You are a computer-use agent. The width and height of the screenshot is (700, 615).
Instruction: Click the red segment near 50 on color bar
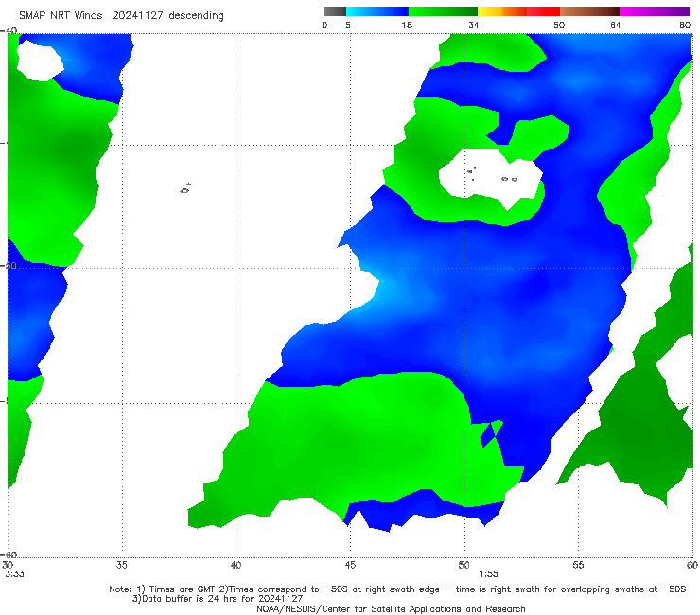(x=543, y=11)
